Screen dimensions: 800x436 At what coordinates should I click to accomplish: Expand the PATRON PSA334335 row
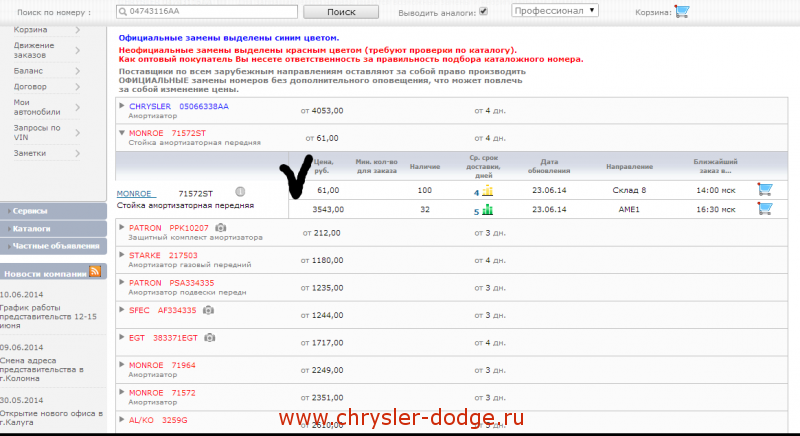pos(121,282)
